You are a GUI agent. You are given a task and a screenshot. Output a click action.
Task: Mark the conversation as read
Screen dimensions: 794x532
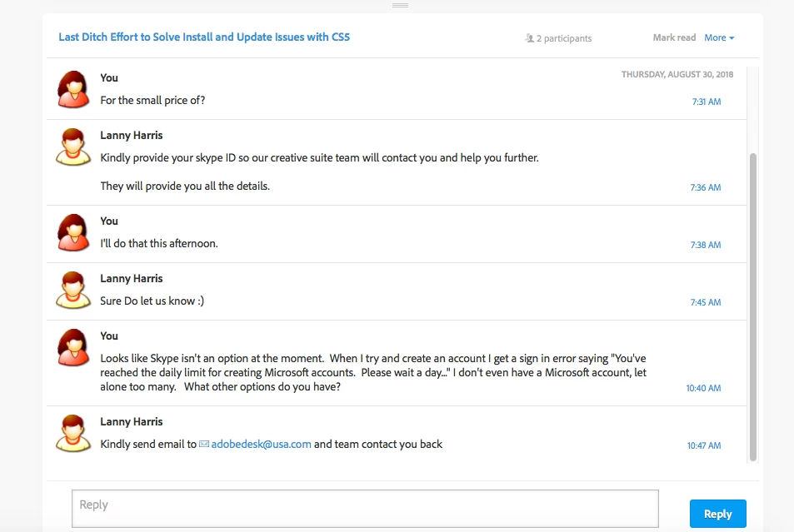(674, 37)
